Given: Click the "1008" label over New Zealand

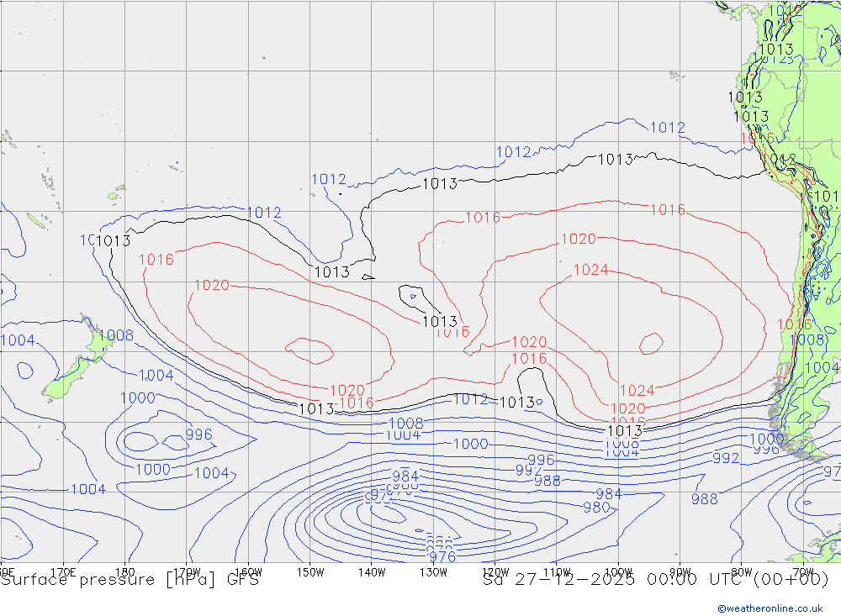Looking at the screenshot, I should pos(116,335).
